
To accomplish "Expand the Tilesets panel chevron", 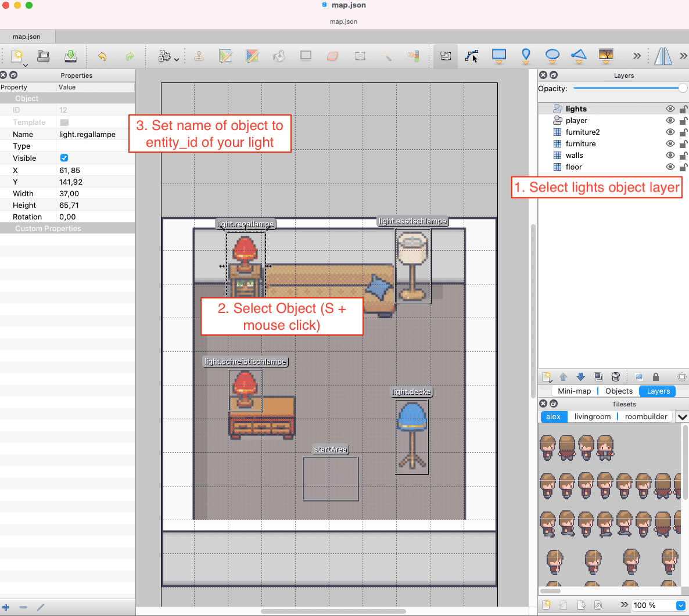I will pyautogui.click(x=682, y=416).
